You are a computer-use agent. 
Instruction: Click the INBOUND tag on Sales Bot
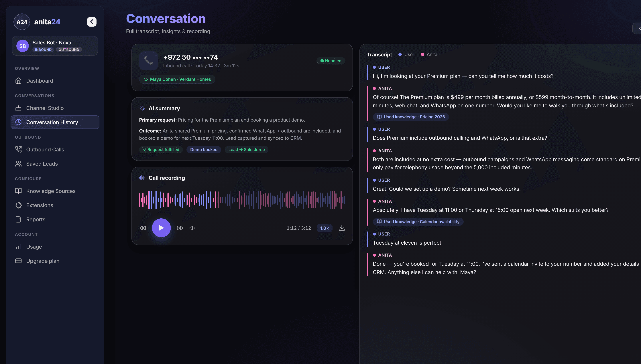point(43,50)
